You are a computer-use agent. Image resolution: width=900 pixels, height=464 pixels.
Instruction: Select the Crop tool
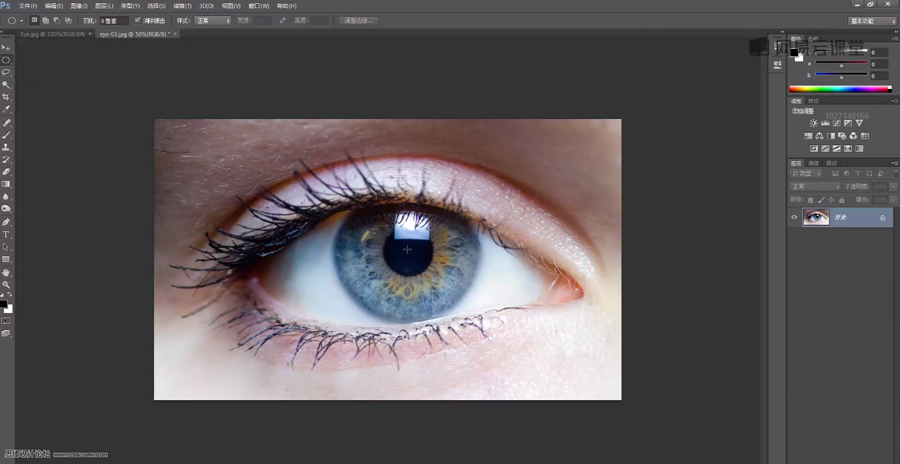[6, 97]
